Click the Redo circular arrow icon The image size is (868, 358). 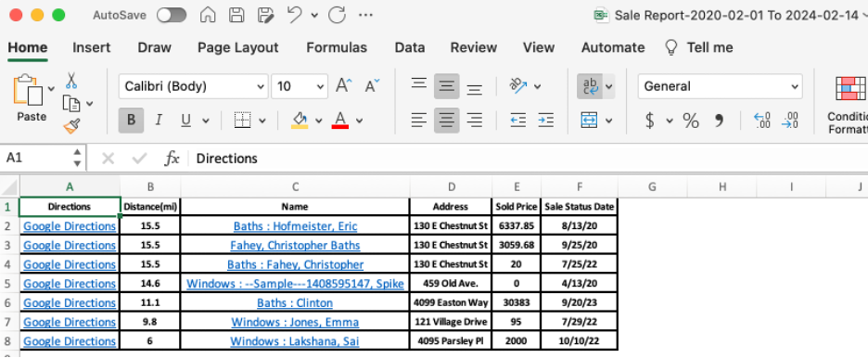point(338,15)
